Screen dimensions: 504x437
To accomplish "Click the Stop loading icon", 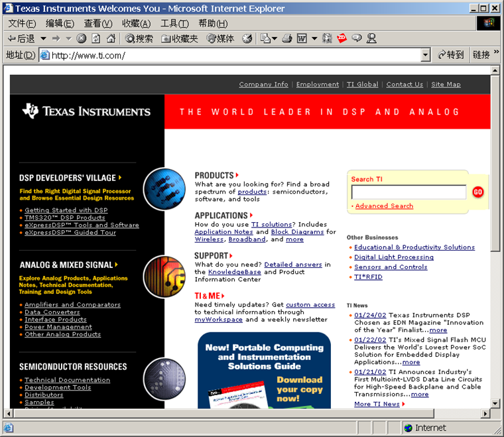I will pos(82,38).
